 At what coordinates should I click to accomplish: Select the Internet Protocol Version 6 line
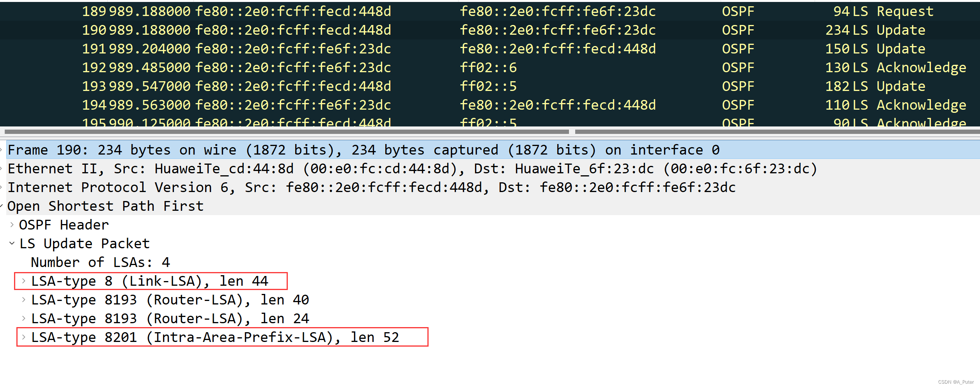371,187
